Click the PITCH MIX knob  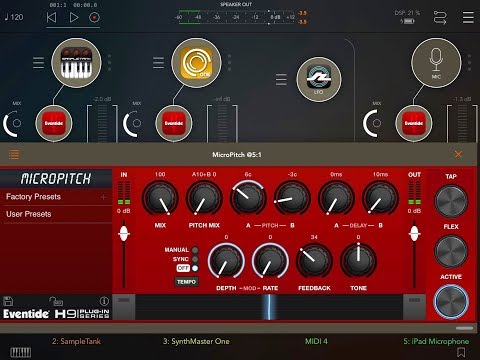click(x=204, y=198)
